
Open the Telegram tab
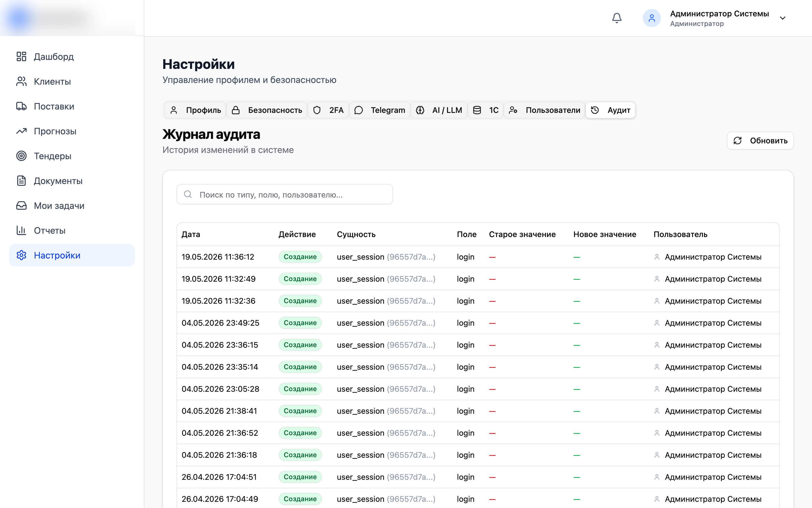380,110
